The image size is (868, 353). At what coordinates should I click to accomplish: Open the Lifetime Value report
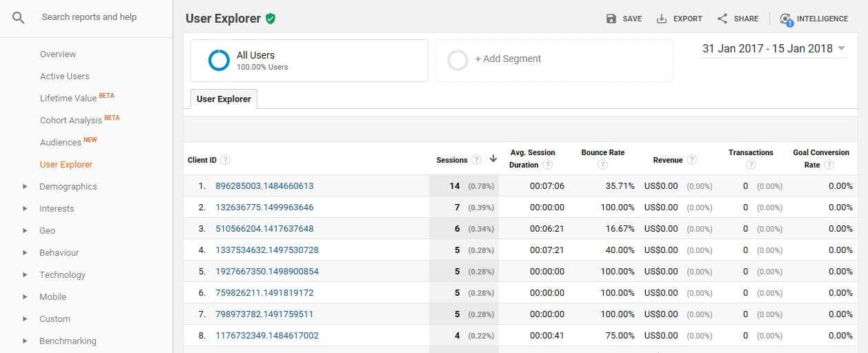(68, 98)
